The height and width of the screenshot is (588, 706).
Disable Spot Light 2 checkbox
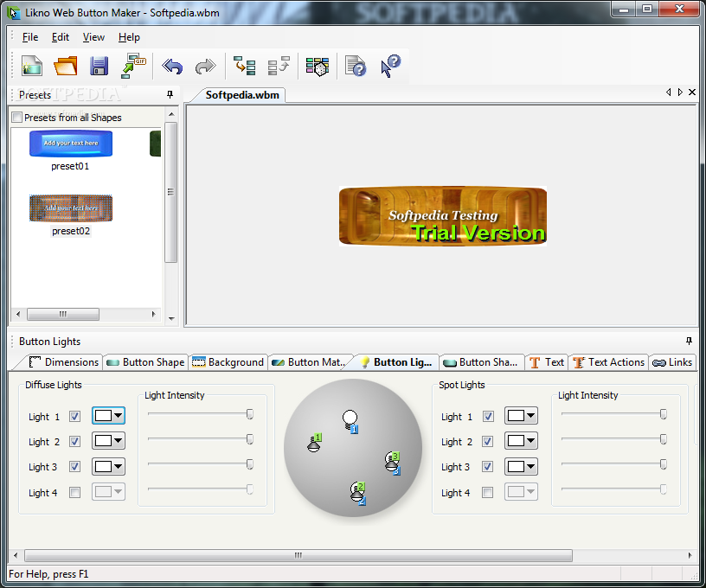pyautogui.click(x=488, y=442)
